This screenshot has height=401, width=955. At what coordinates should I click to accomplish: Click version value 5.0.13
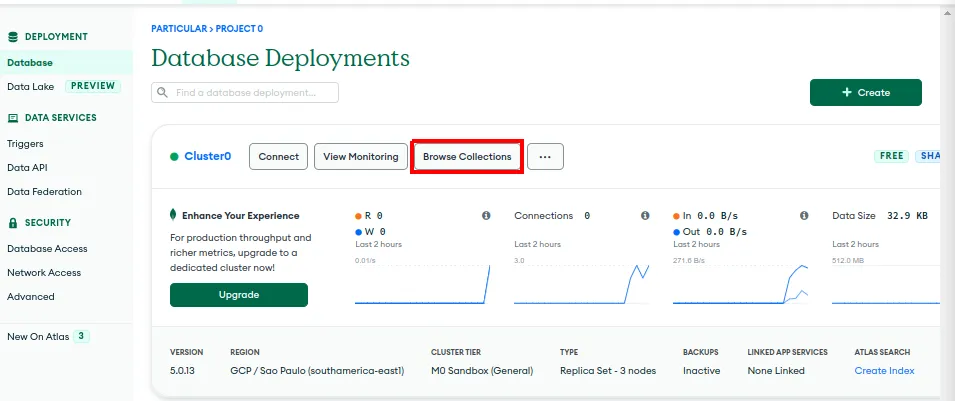pyautogui.click(x=182, y=371)
